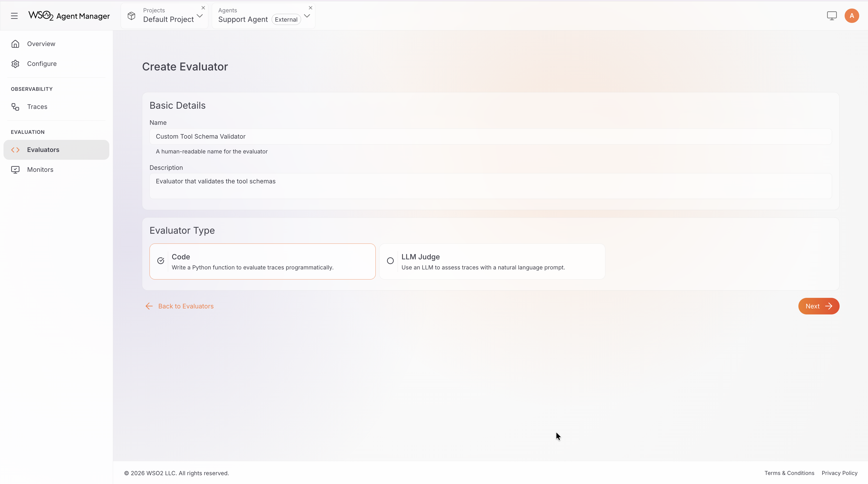This screenshot has width=868, height=484.
Task: Expand the Support Agent dropdown chevron
Action: [x=307, y=16]
